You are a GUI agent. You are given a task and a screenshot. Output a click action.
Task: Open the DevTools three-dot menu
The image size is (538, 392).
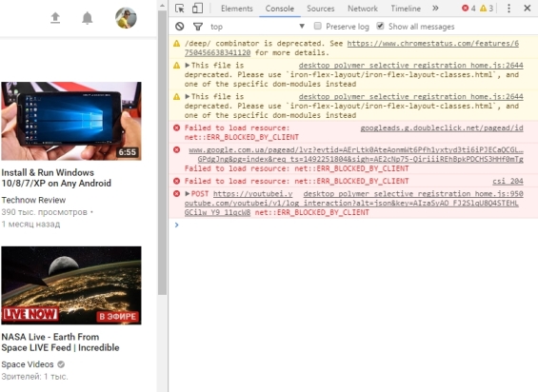[508, 9]
